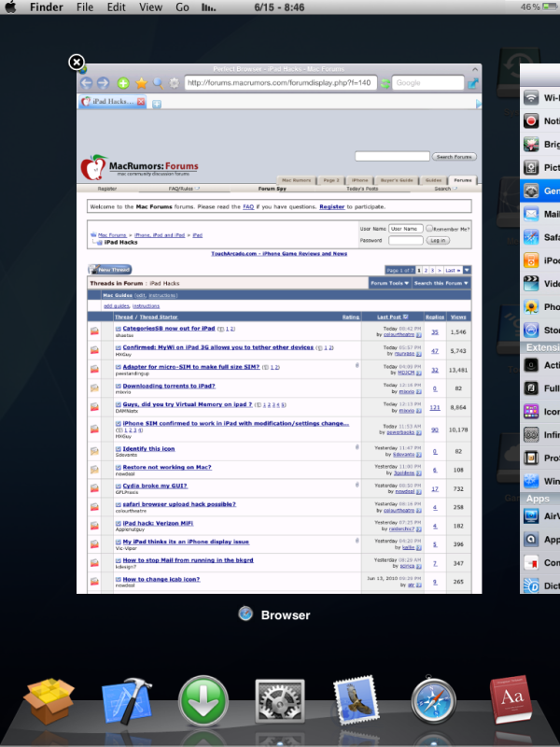Open the green download arrow dock app
Screen dimensions: 560x747
[203, 702]
